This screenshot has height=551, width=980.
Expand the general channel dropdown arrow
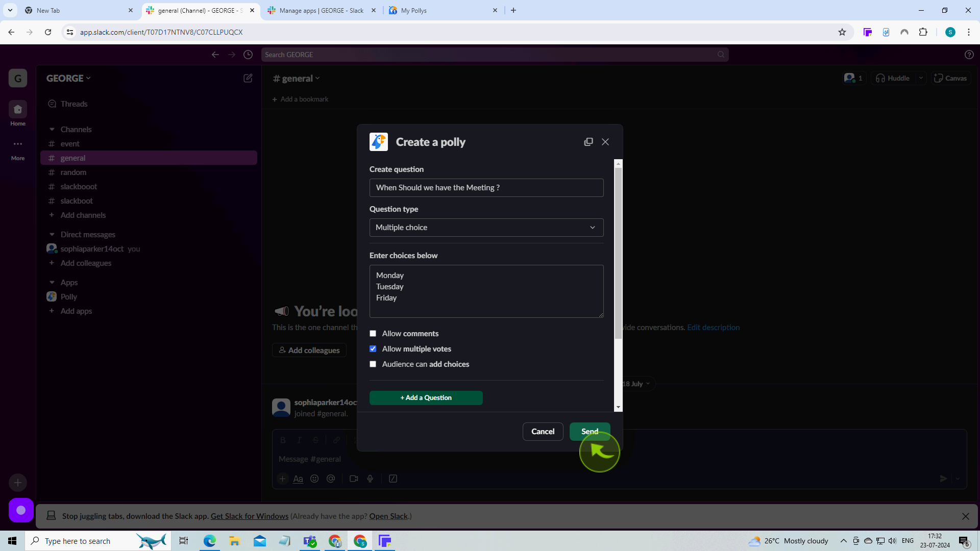point(317,79)
